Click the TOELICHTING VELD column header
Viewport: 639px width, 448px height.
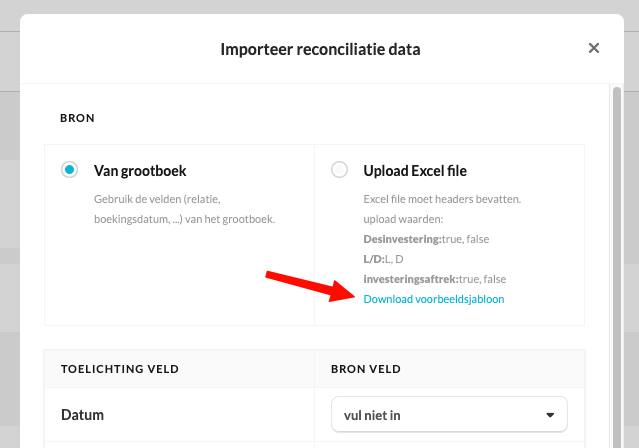pyautogui.click(x=119, y=369)
